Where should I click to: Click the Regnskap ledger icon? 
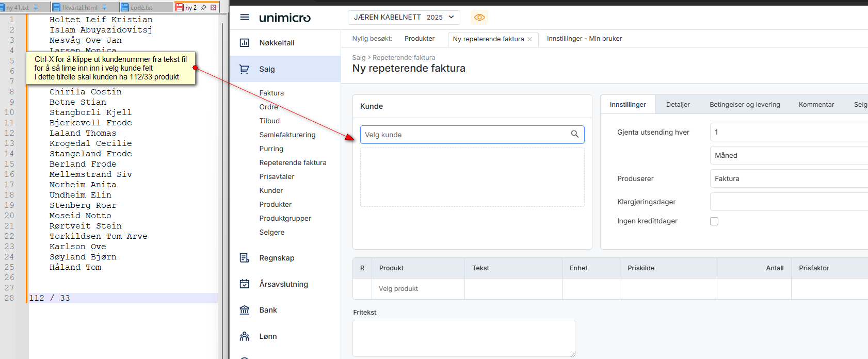coord(245,258)
